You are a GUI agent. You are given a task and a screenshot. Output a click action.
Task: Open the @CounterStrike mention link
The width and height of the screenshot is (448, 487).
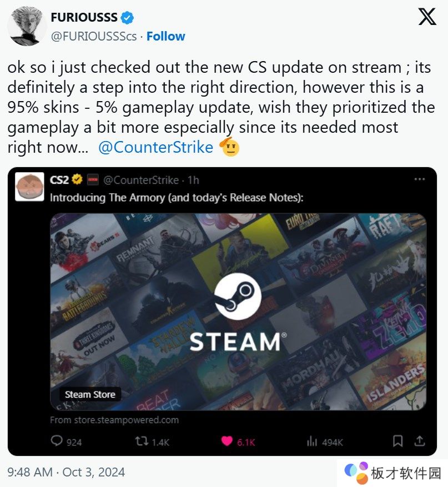tap(155, 147)
